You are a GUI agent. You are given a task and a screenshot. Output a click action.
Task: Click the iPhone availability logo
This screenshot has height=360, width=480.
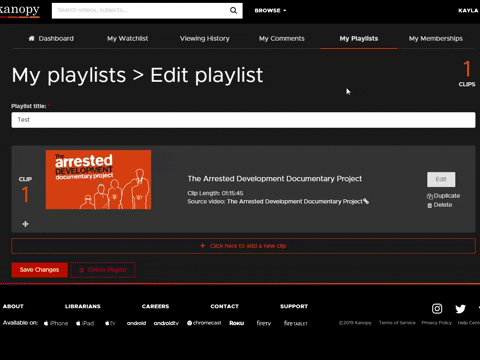pyautogui.click(x=56, y=323)
